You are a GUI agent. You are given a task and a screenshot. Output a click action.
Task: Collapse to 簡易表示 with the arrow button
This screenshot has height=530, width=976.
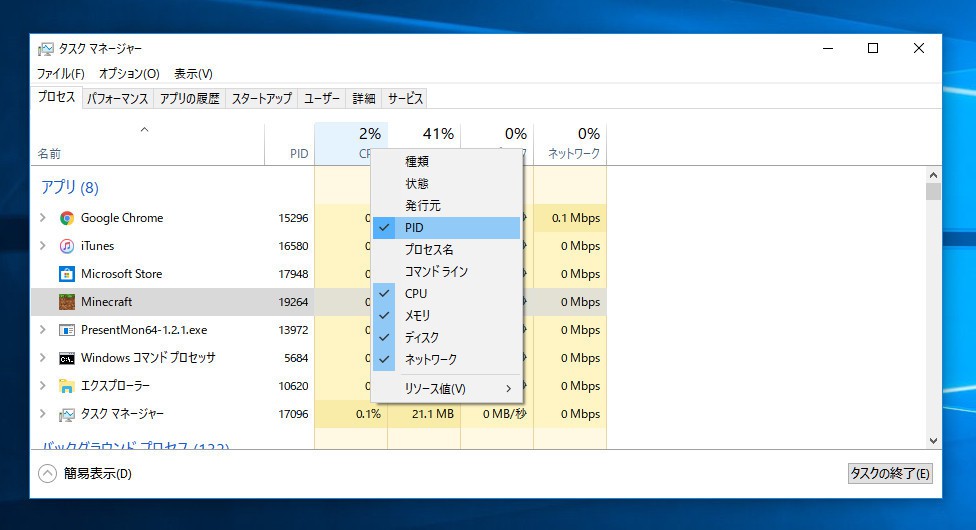[47, 474]
